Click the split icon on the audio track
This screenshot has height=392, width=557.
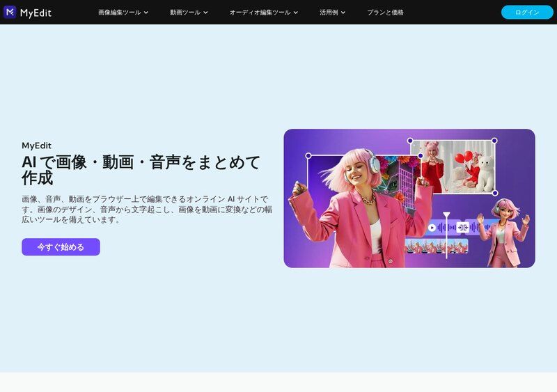point(462,228)
